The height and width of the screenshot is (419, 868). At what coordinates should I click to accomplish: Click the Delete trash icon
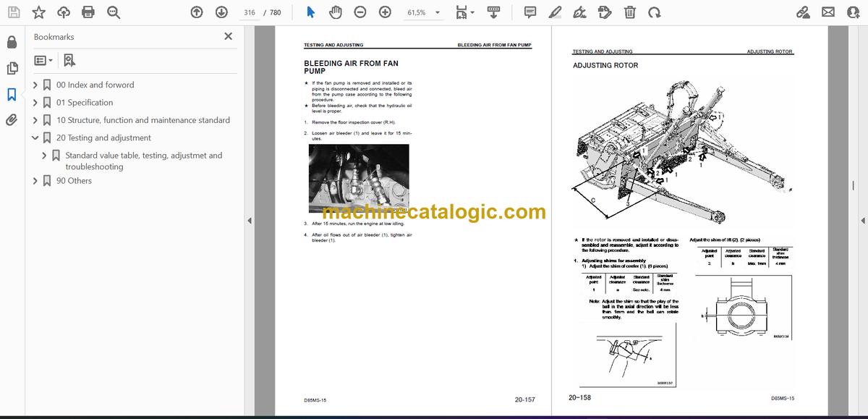pyautogui.click(x=630, y=12)
